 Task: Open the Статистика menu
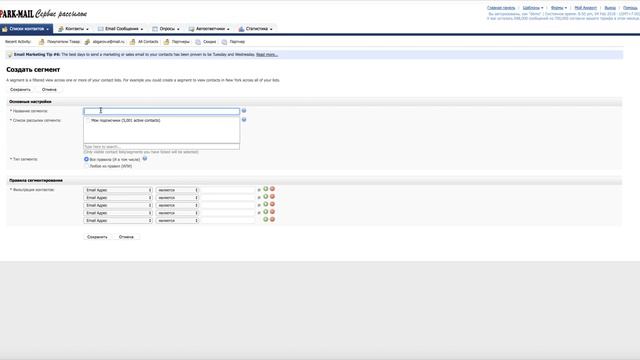[256, 29]
